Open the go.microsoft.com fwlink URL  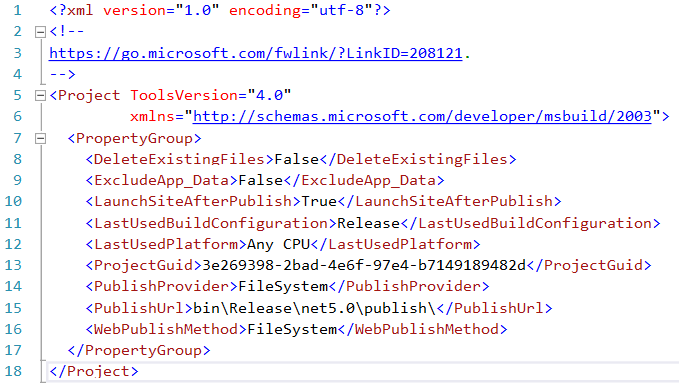click(255, 53)
